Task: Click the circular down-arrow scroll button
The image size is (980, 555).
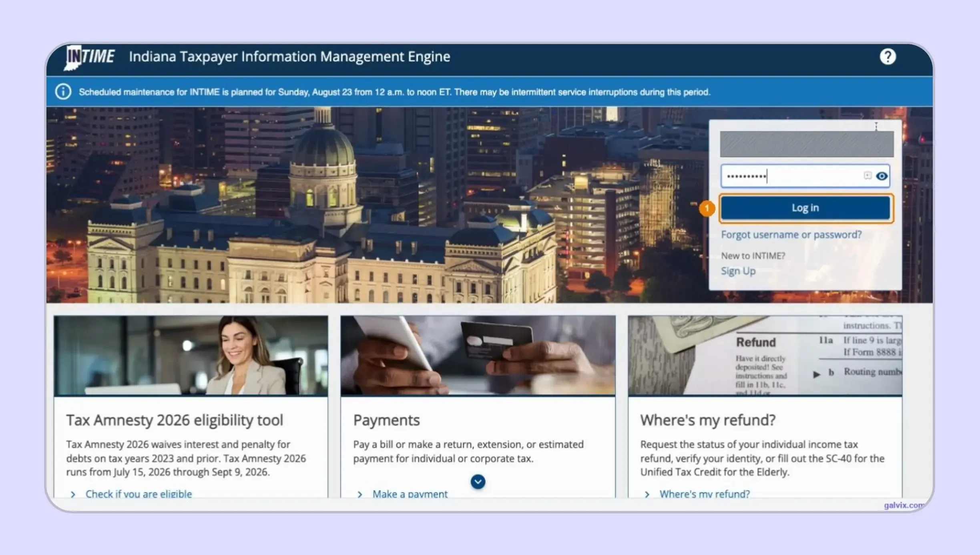Action: [x=478, y=482]
